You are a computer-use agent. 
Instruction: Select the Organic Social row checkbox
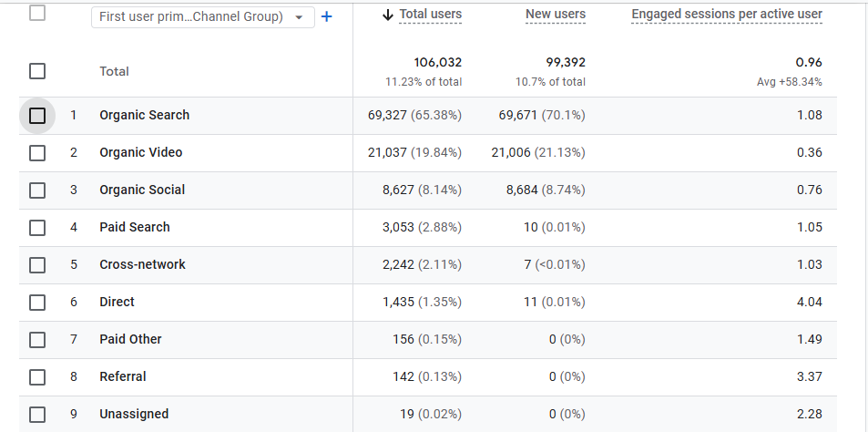click(x=37, y=190)
